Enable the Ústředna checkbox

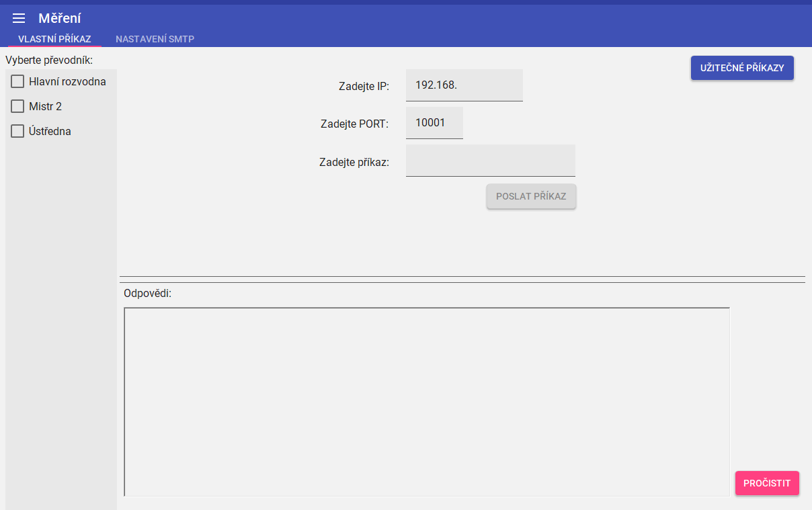[x=17, y=131]
